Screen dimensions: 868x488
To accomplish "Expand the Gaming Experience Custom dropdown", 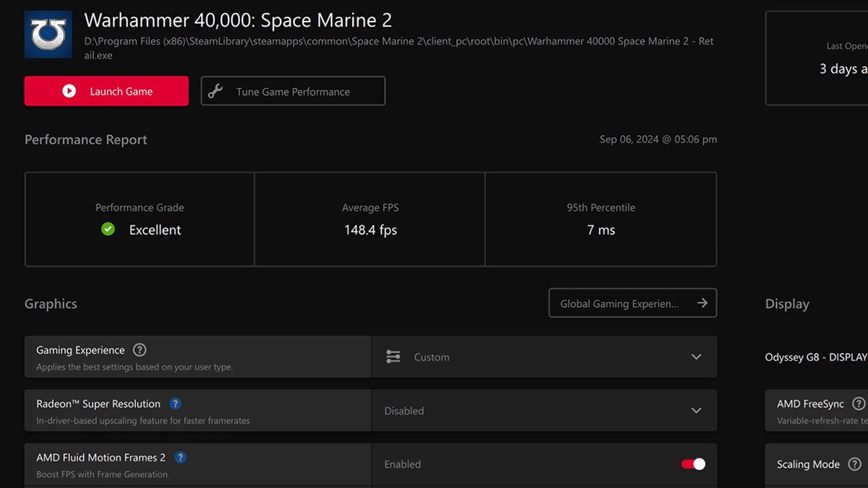I will [x=696, y=356].
